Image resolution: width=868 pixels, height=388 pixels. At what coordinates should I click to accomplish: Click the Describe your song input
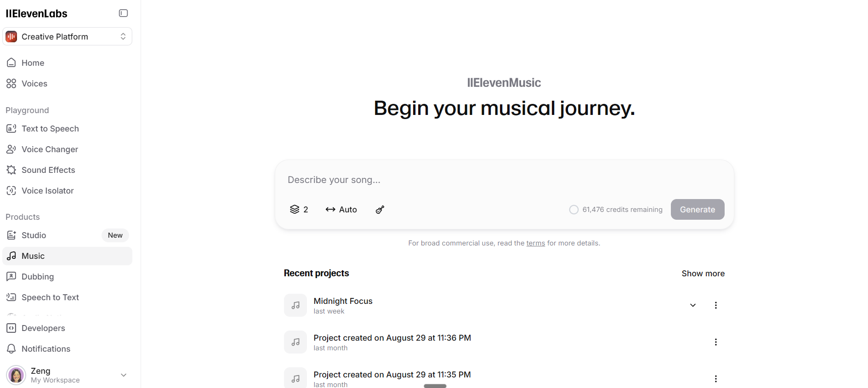(x=504, y=180)
